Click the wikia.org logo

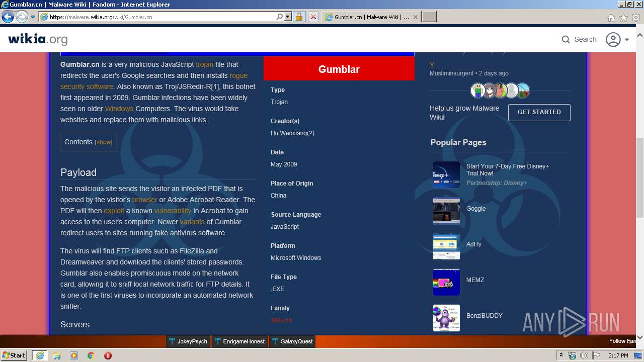(x=38, y=39)
